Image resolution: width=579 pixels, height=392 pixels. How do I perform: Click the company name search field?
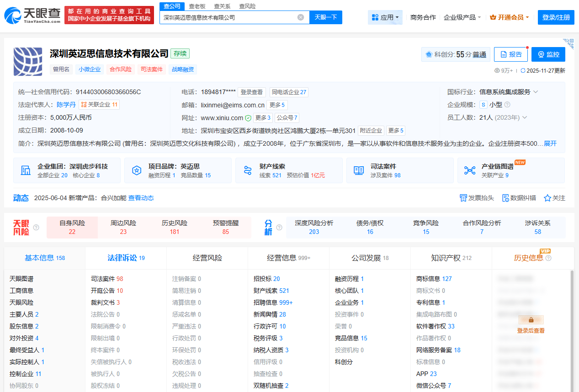click(x=228, y=17)
